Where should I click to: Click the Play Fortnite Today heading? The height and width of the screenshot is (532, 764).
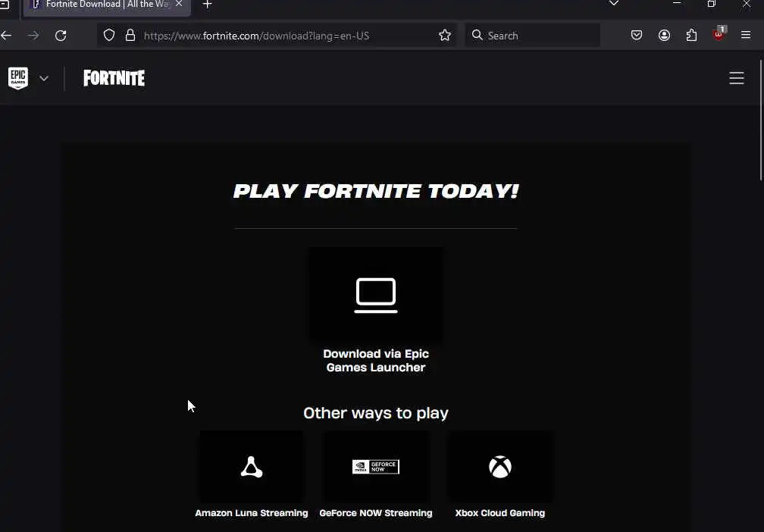(376, 191)
